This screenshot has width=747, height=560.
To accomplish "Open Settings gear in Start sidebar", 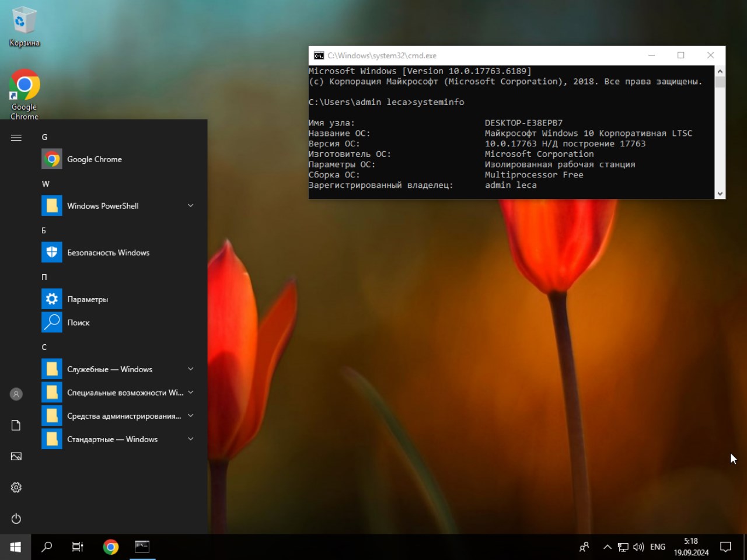I will (16, 487).
